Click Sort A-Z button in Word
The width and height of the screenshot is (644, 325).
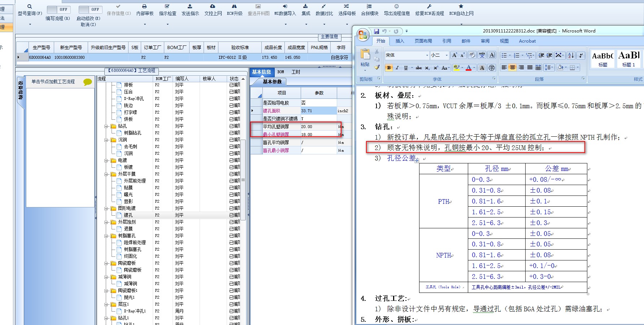(571, 55)
